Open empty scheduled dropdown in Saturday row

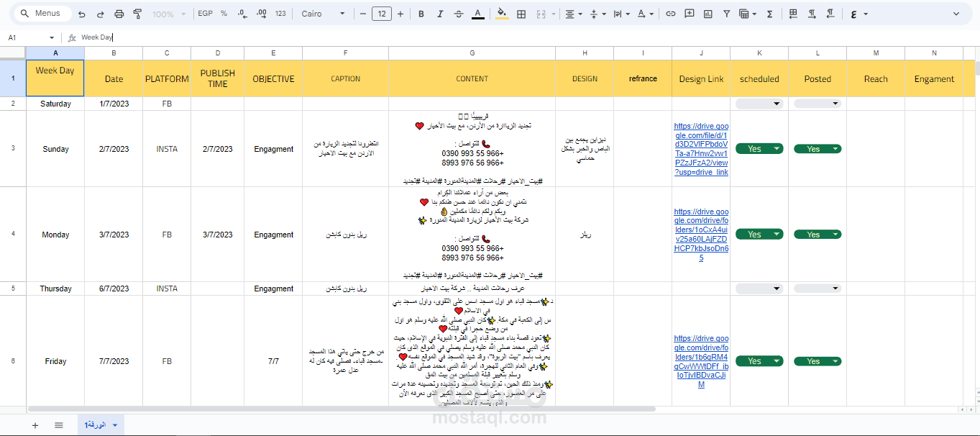759,104
